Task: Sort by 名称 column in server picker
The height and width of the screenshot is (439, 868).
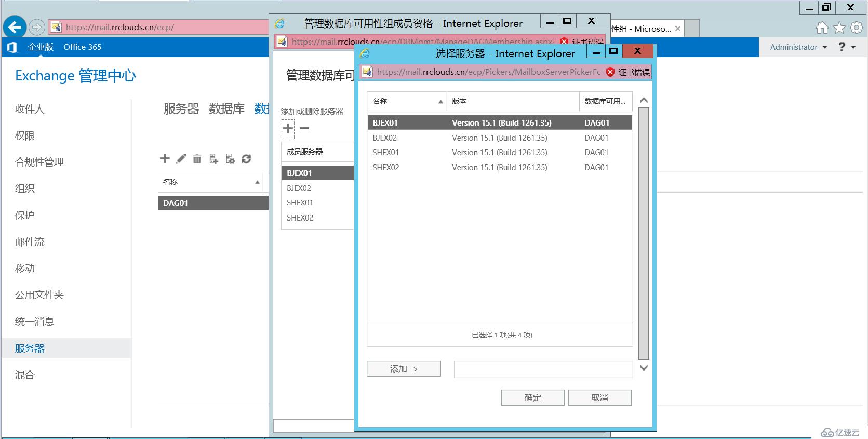Action: [x=407, y=101]
